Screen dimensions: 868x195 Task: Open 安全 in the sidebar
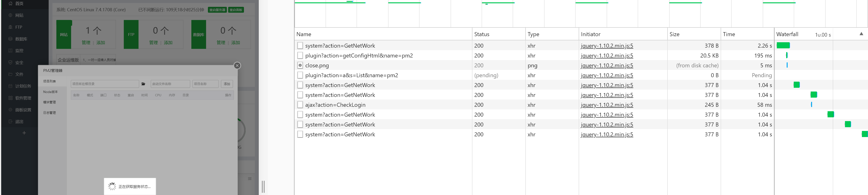pyautogui.click(x=19, y=62)
